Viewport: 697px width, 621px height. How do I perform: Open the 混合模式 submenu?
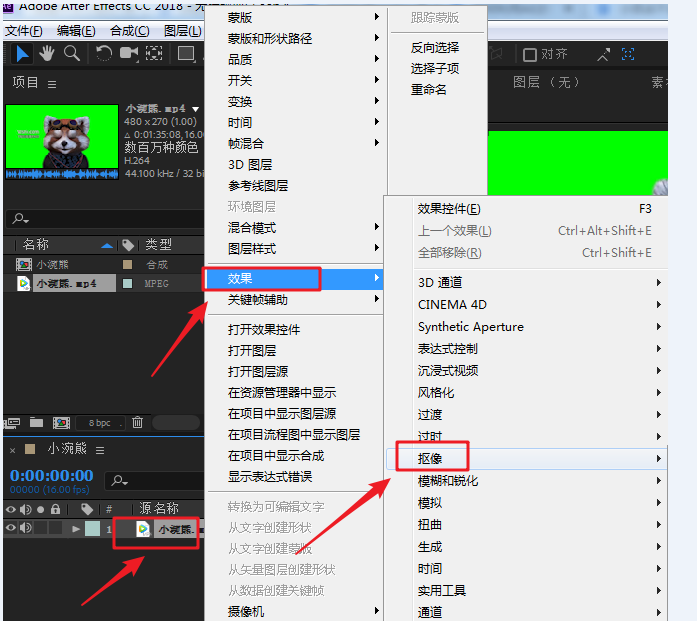(295, 228)
